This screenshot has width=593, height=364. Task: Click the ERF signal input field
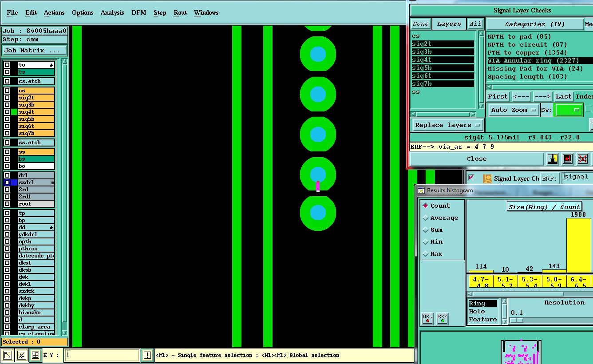(x=577, y=178)
